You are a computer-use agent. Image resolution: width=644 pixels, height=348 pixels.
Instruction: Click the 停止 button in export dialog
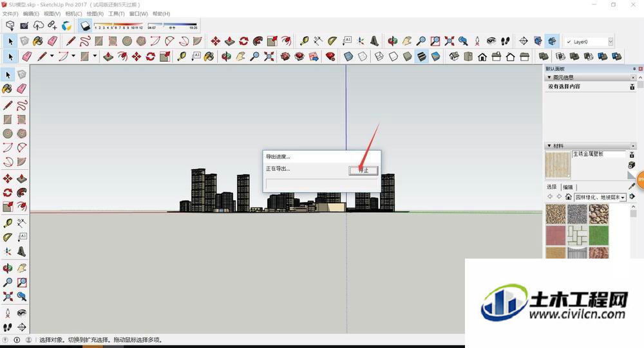[x=363, y=170]
